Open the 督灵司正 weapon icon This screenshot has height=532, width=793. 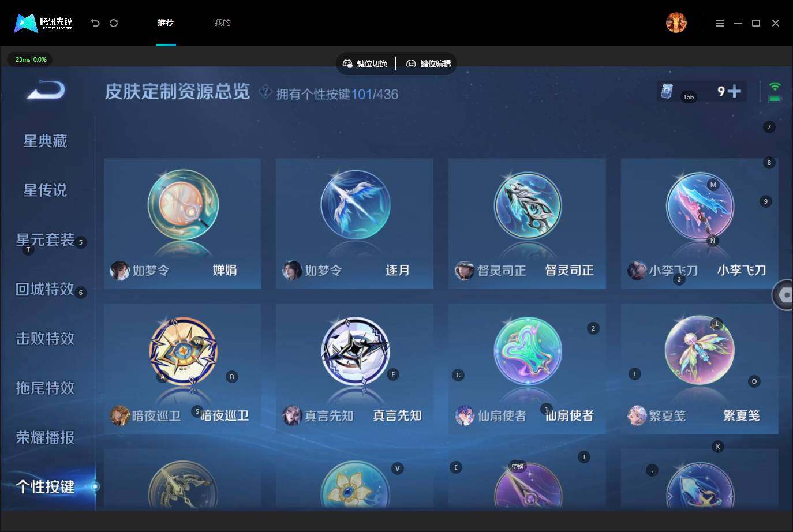click(x=528, y=205)
